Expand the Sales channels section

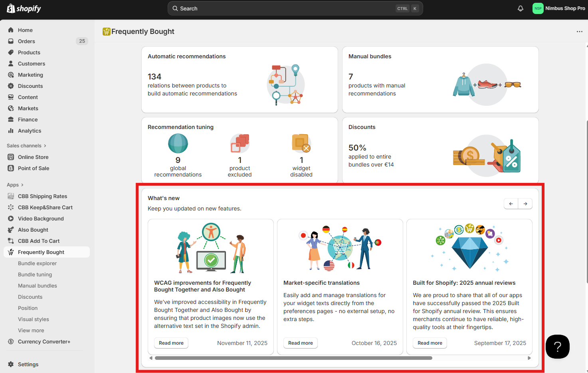click(x=27, y=146)
